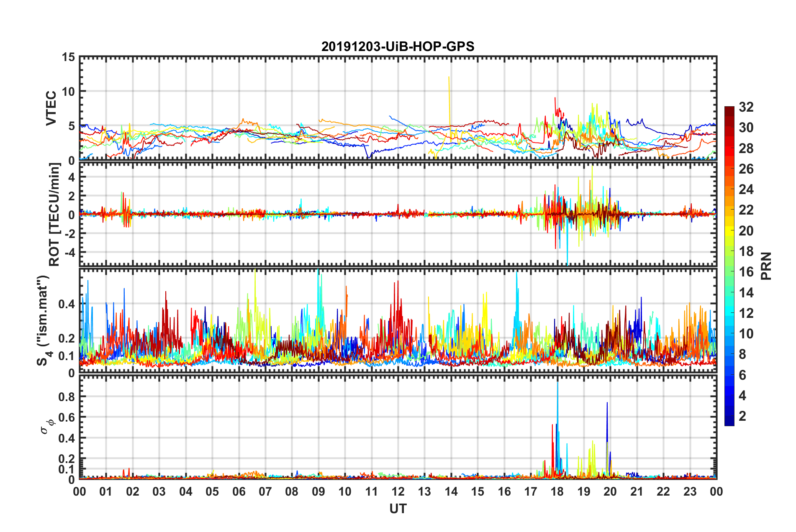Screen dimensions: 796x532
Task: Select UT axis tick label 20
Action: [x=610, y=491]
